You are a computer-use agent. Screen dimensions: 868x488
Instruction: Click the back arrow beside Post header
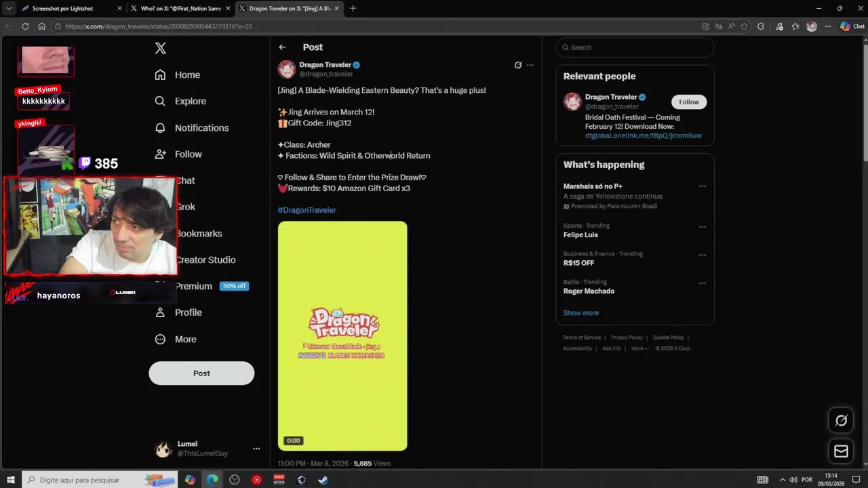pyautogui.click(x=282, y=47)
